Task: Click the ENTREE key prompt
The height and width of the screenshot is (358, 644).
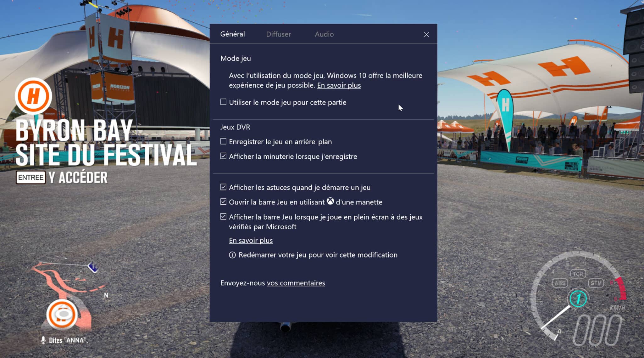Action: pos(31,177)
